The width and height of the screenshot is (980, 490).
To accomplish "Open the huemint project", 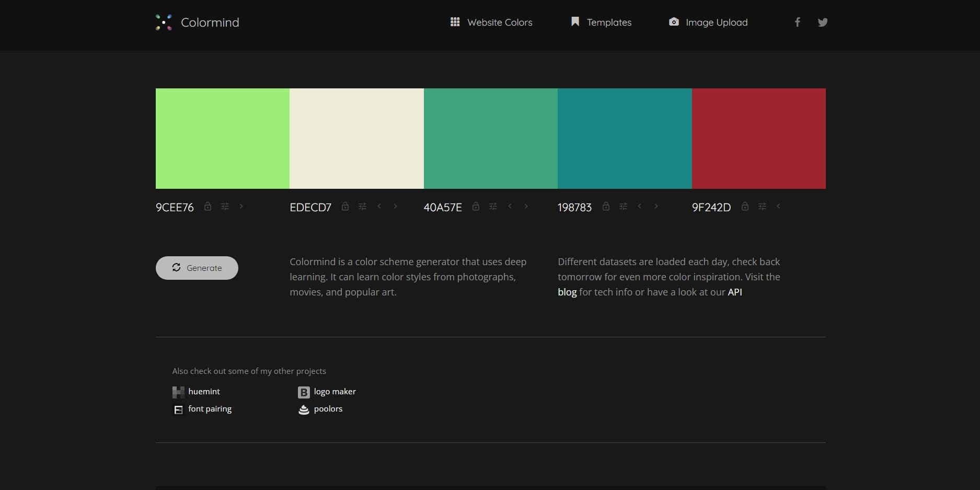I will click(203, 391).
